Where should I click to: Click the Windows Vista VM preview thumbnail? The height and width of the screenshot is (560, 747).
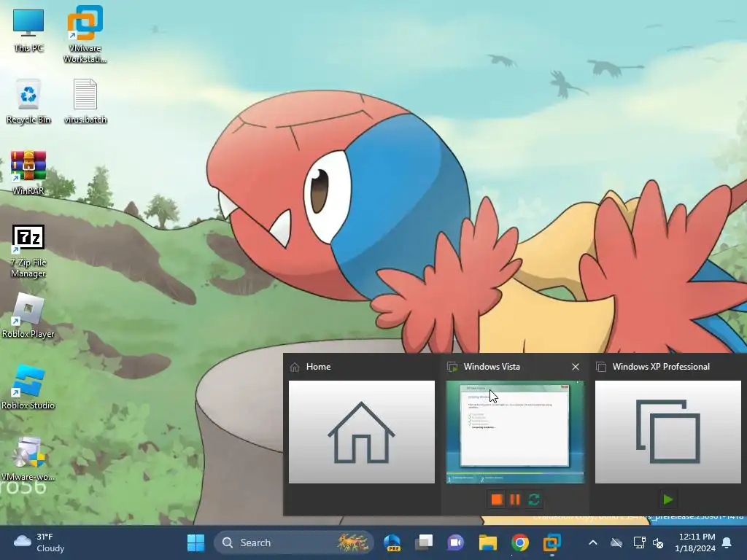coord(514,432)
